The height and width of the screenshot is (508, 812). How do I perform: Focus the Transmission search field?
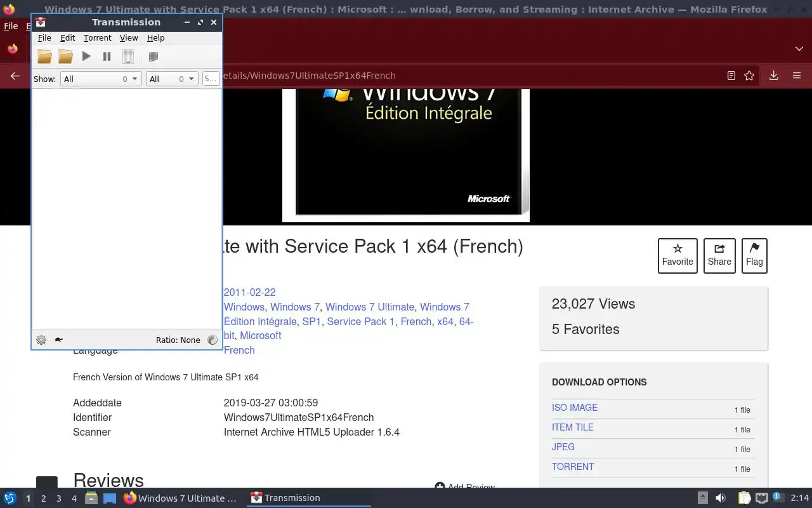click(x=211, y=79)
